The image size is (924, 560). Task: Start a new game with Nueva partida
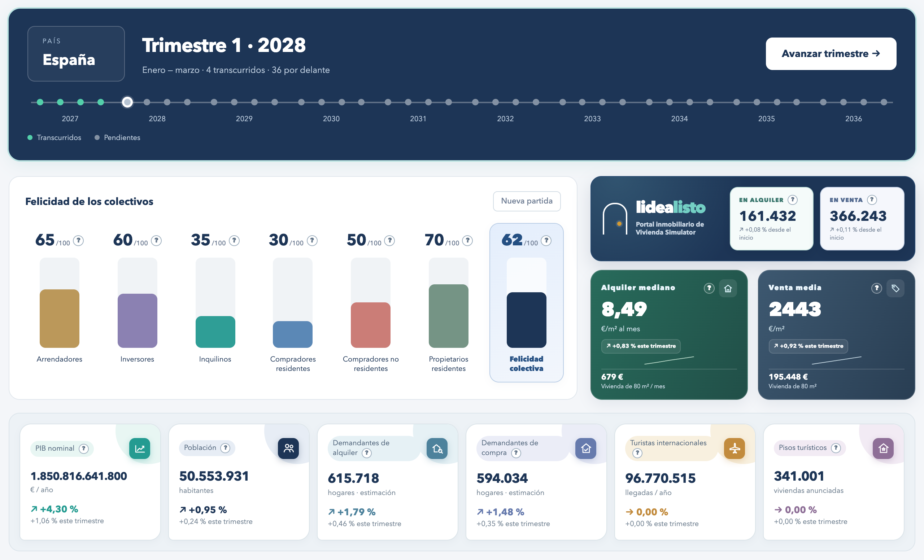[x=527, y=201]
